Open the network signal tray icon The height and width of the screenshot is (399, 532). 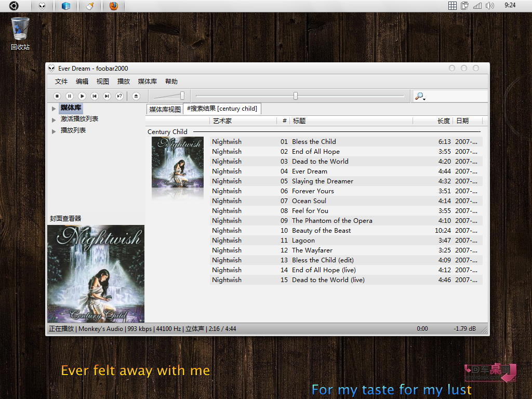(477, 5)
